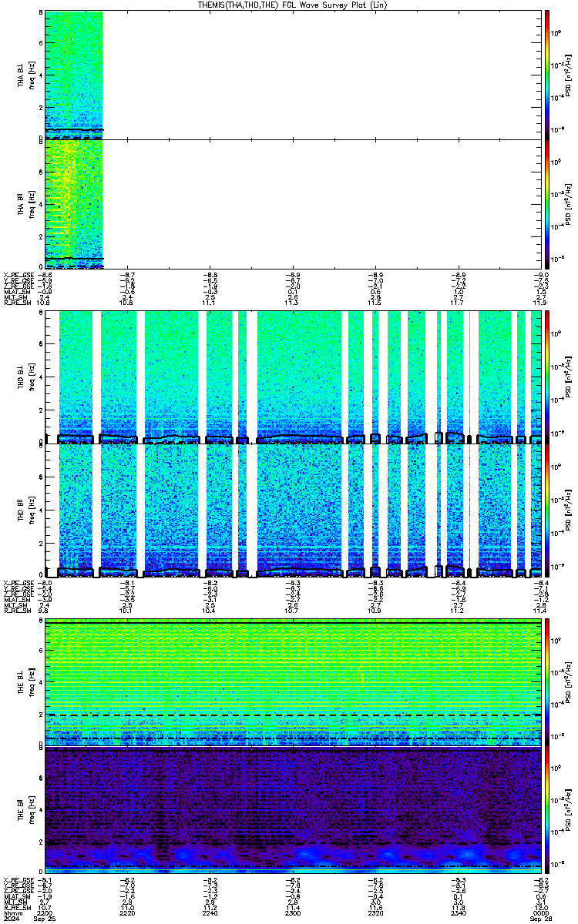This screenshot has height=924, width=578.
Task: Click the 2340 time tick label
Action: 458,914
